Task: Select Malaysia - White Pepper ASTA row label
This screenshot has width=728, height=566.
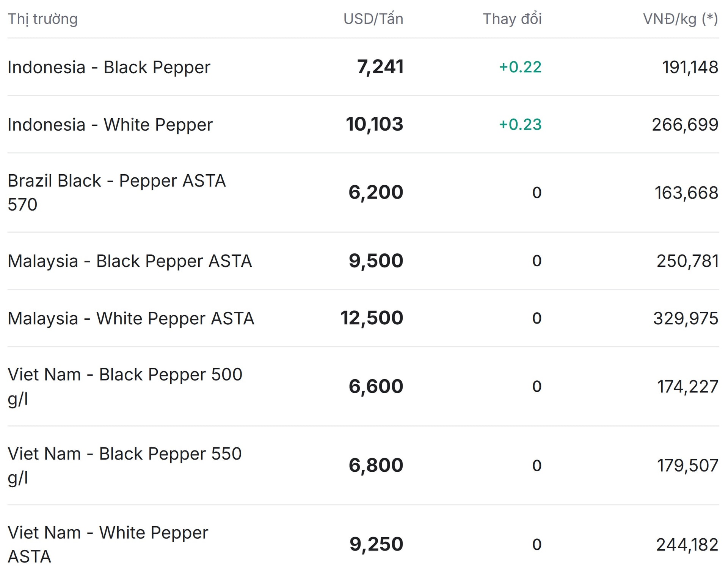Action: (131, 318)
